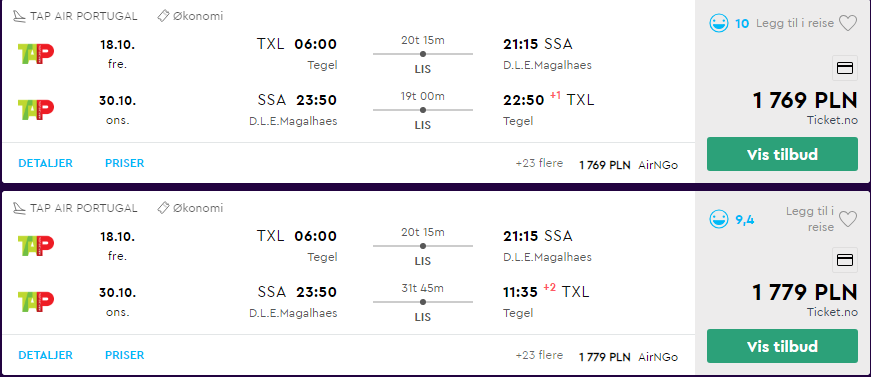Viewport: 871px width, 377px height.
Task: Show +23 flere offers on the first card
Action: (x=539, y=163)
